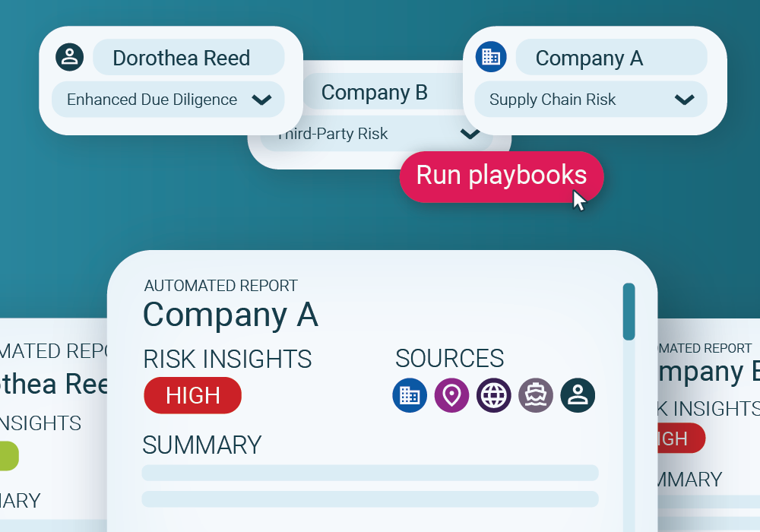
Task: Click the SUMMARY heading in Company A report
Action: (x=202, y=445)
